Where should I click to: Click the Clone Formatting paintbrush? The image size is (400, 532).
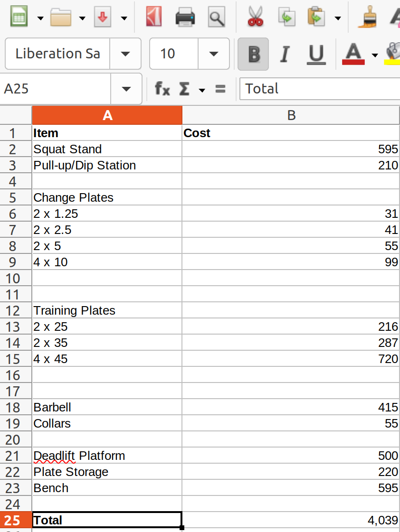pos(367,18)
